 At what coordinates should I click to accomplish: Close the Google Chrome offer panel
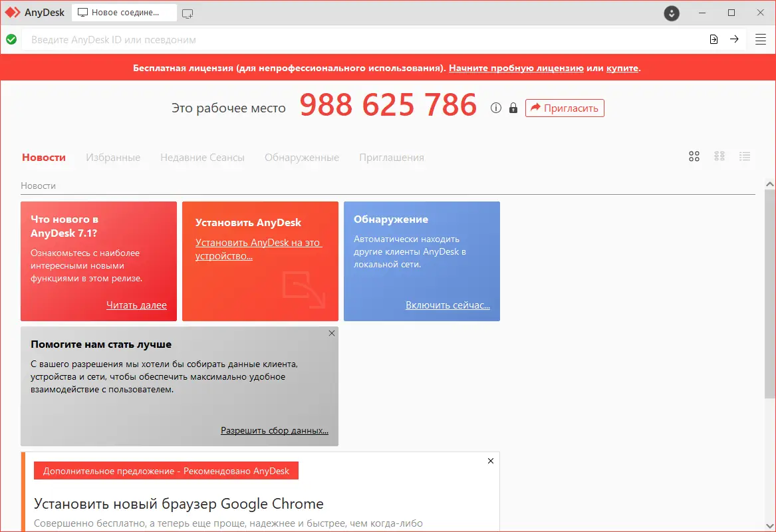[491, 461]
